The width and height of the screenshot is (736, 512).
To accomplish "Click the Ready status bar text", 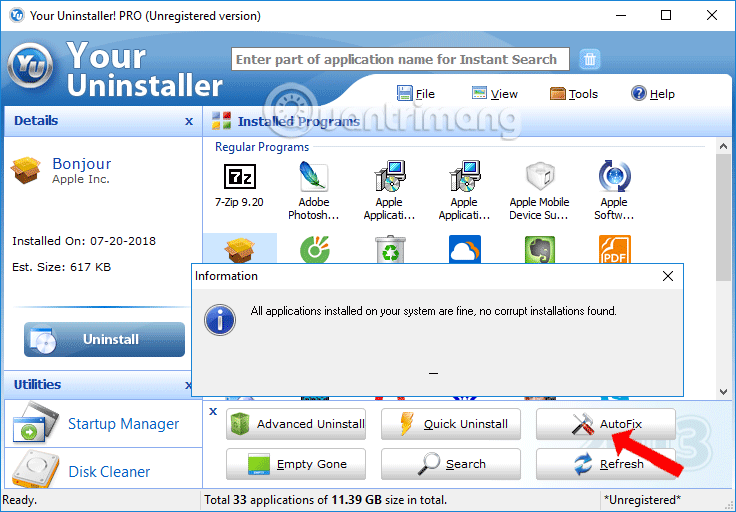I will [x=20, y=500].
